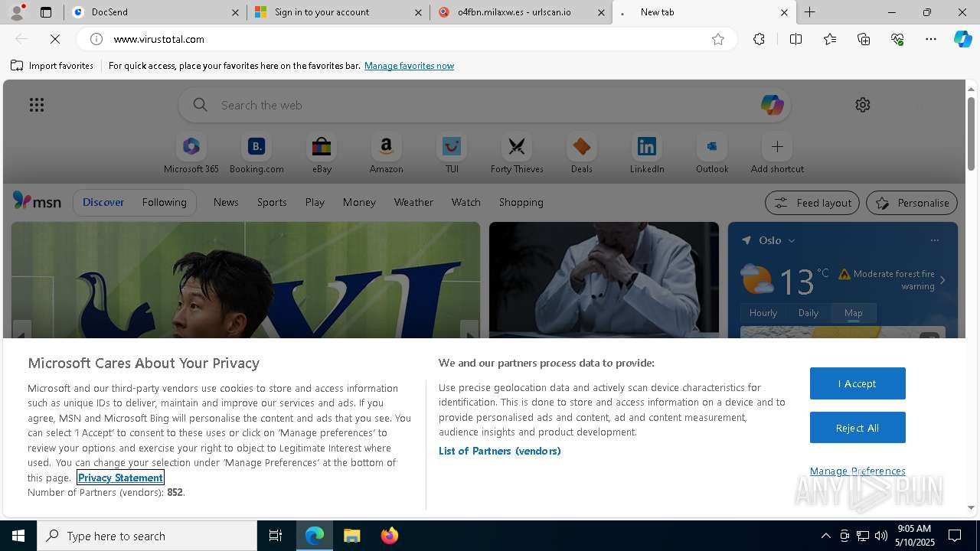Add this page to favorites star icon

click(718, 39)
